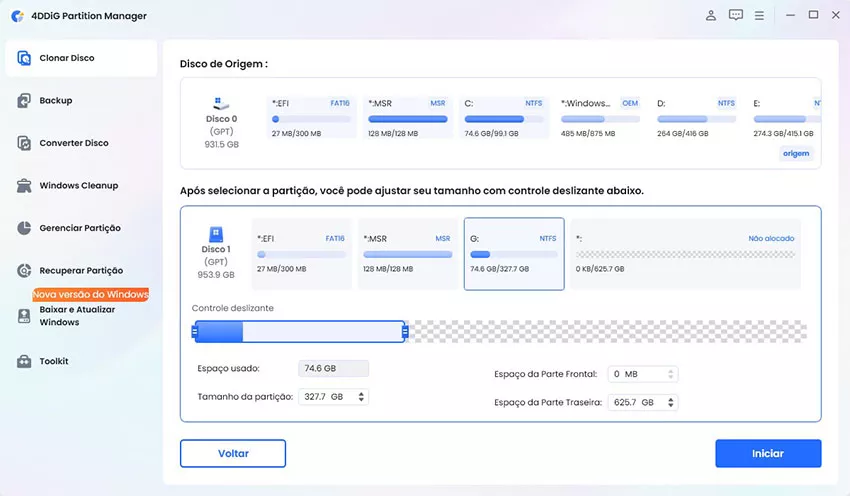Viewport: 850px width, 496px height.
Task: Close the Partition Manager window
Action: pos(836,15)
